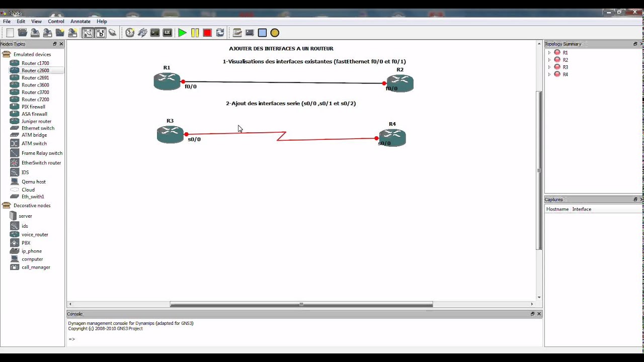This screenshot has width=644, height=362.
Task: Click router R3 on the canvas
Action: (170, 134)
